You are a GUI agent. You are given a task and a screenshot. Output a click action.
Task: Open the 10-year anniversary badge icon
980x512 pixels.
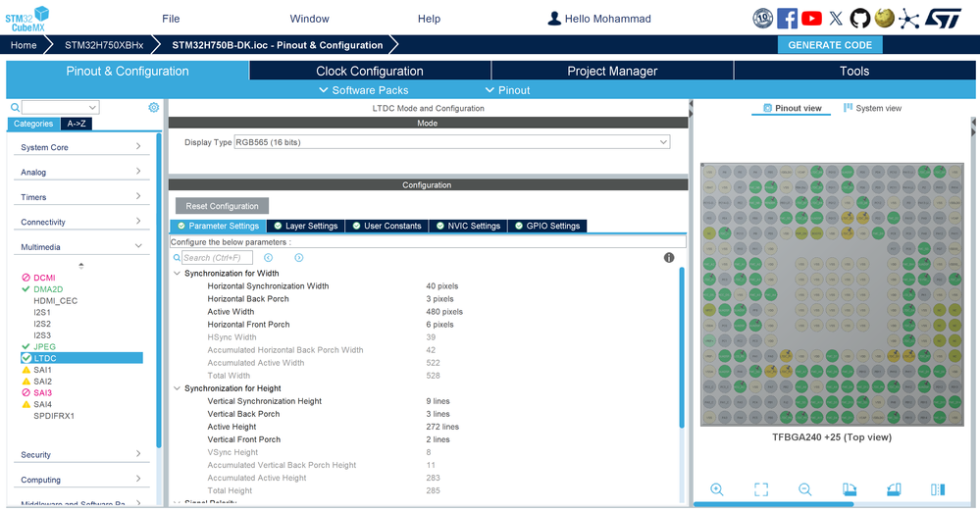(x=762, y=18)
